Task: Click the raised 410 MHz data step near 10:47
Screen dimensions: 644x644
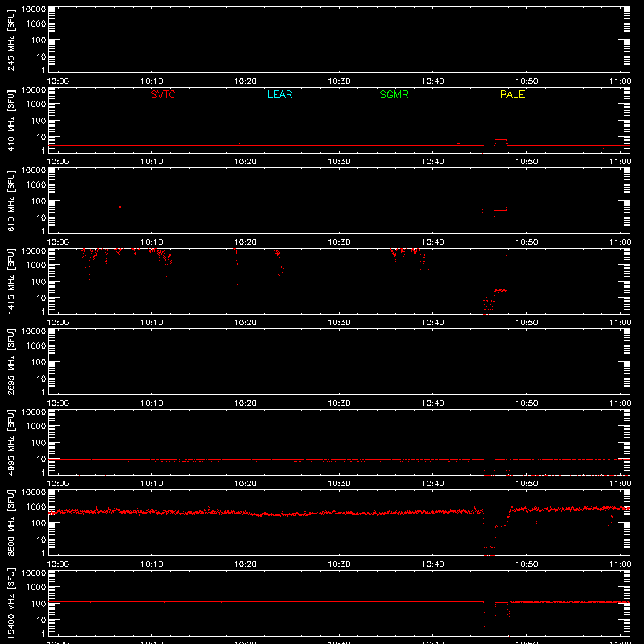Action: click(501, 139)
